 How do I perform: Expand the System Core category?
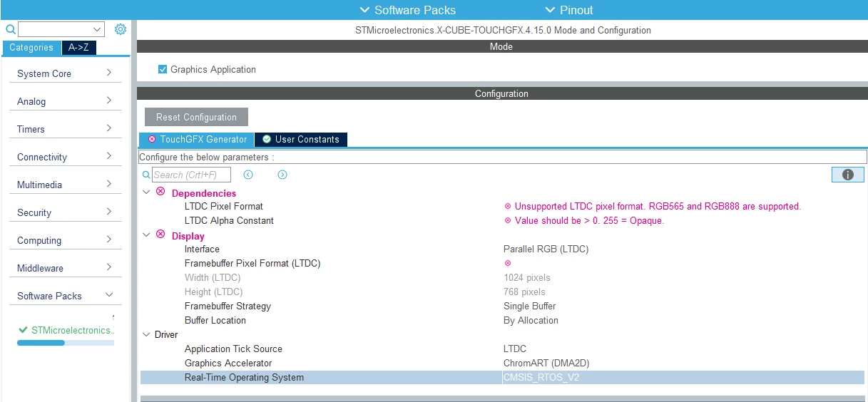click(x=109, y=73)
